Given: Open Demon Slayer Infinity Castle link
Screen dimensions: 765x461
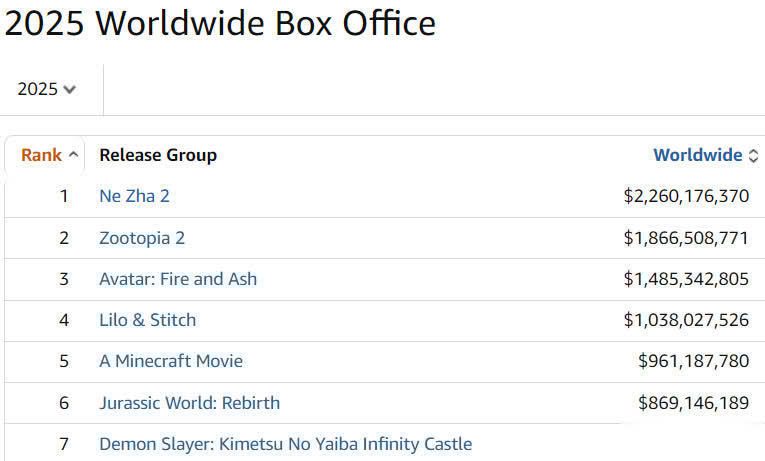Looking at the screenshot, I should tap(285, 444).
